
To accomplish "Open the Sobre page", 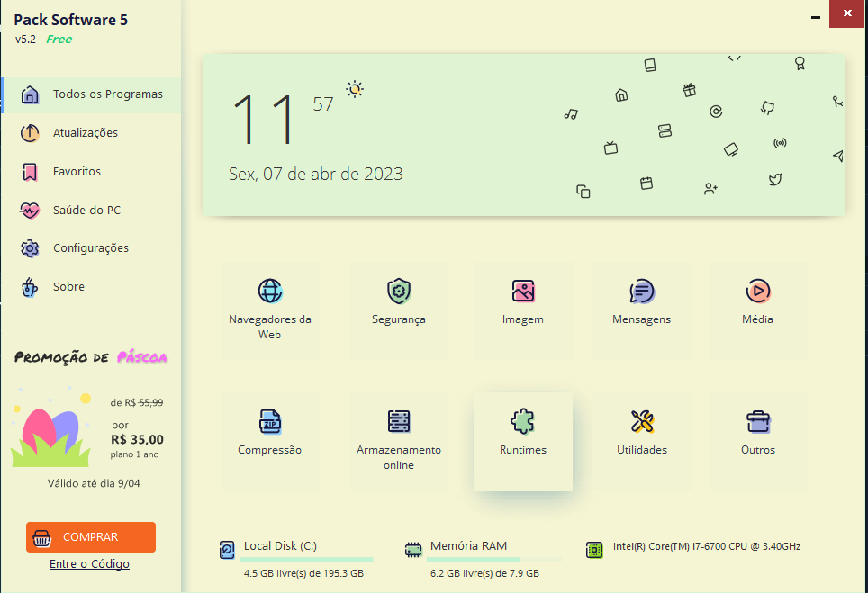I will pyautogui.click(x=91, y=287).
